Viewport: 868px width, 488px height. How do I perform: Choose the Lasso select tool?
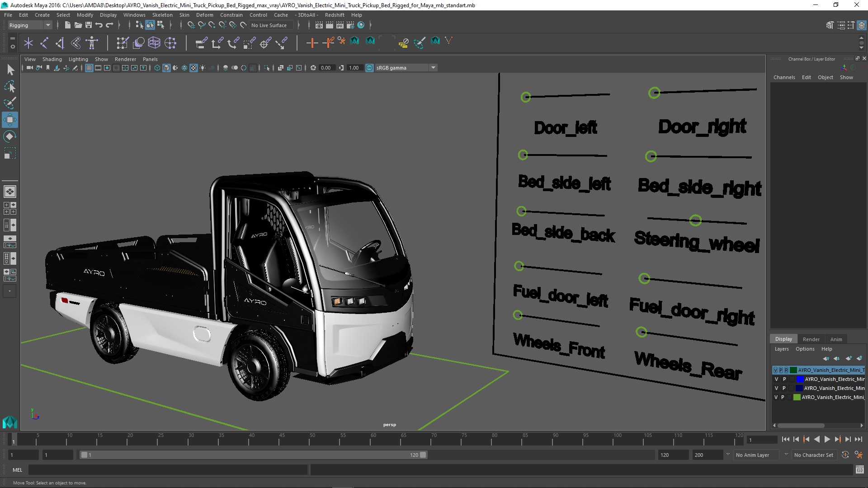click(9, 86)
